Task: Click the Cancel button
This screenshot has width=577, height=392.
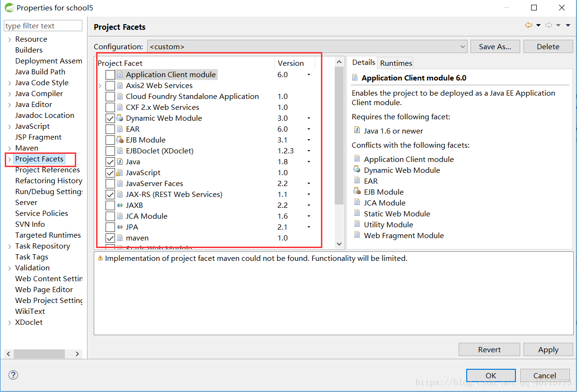Action: (x=545, y=375)
